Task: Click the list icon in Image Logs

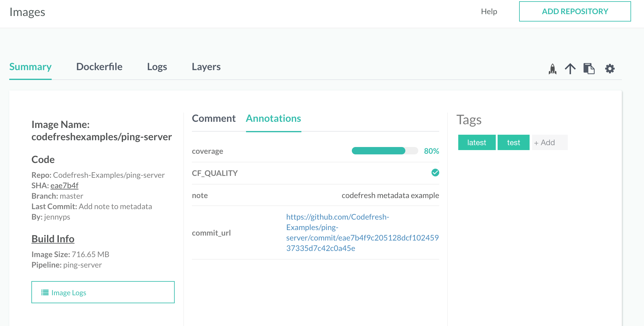Action: point(45,292)
